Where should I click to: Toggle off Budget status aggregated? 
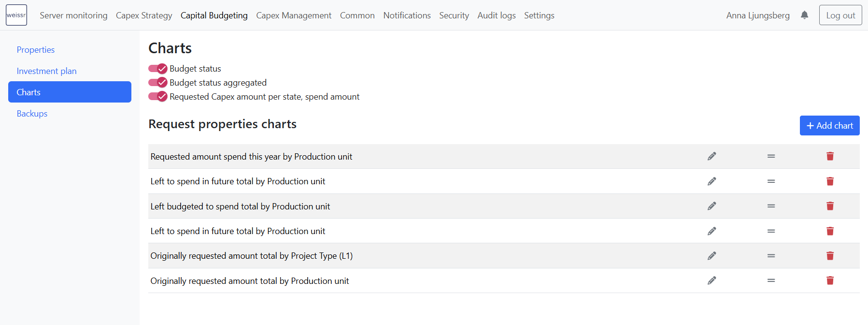(157, 83)
